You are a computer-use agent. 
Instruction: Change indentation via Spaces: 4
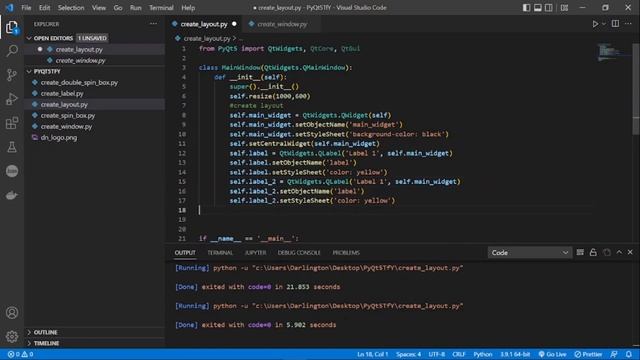tap(408, 354)
